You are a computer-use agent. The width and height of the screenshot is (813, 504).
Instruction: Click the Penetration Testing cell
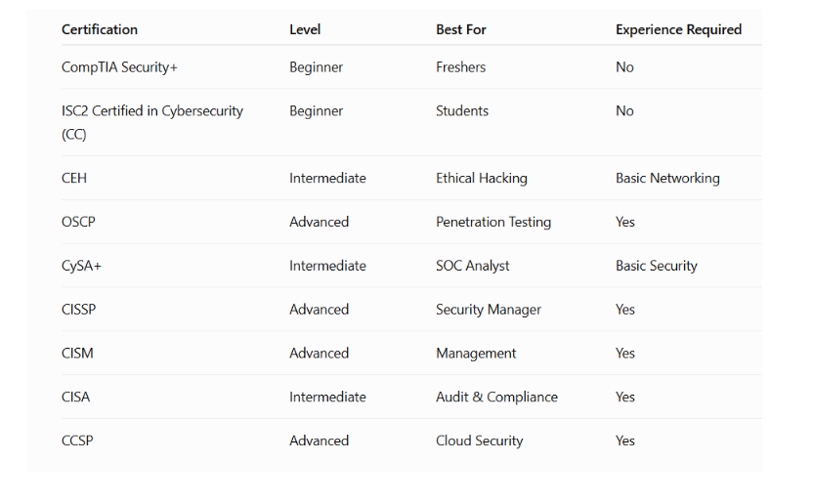(x=493, y=222)
